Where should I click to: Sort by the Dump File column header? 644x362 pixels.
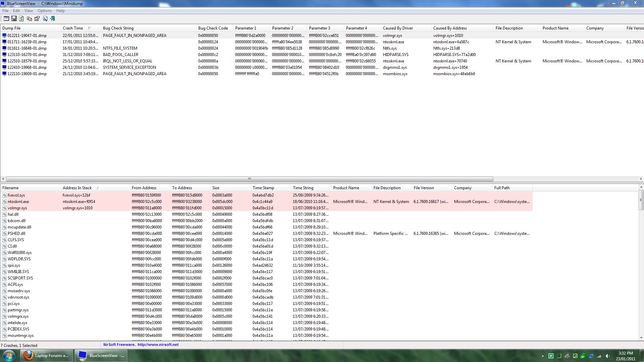tap(30, 28)
